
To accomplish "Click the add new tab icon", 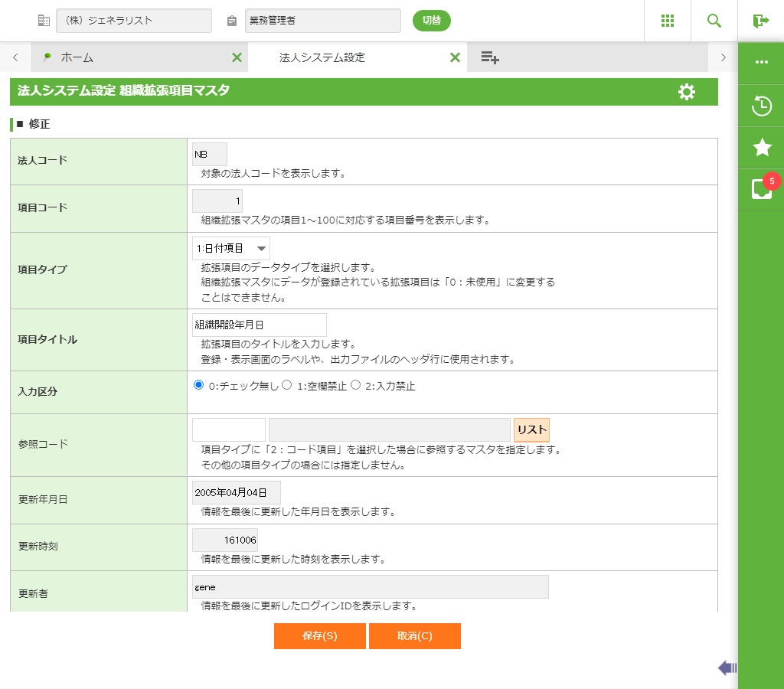I will (x=490, y=57).
